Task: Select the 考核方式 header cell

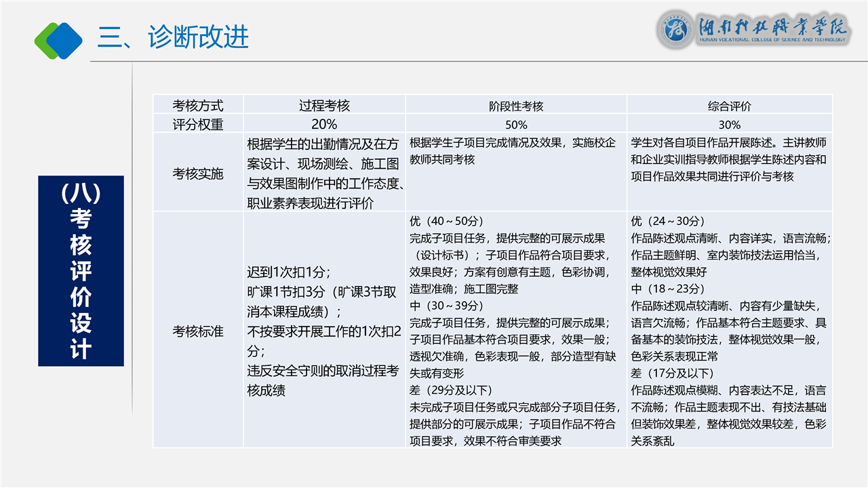Action: pos(198,106)
